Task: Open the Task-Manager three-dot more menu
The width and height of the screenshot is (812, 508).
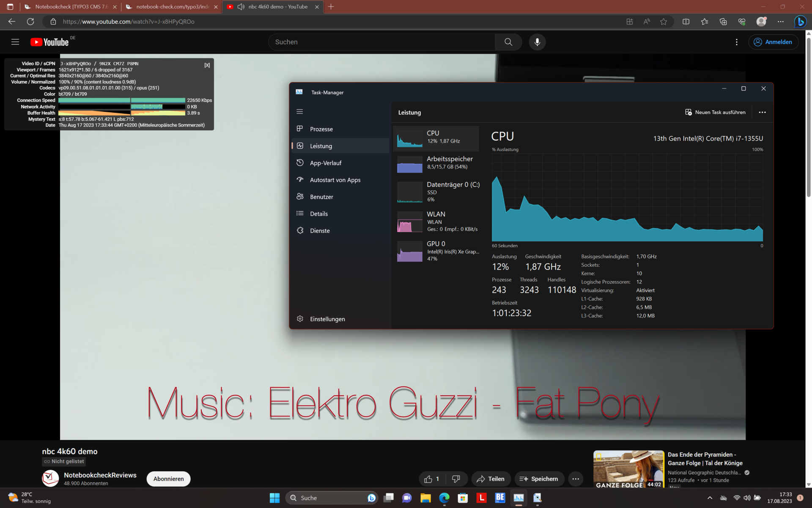Action: [x=762, y=112]
